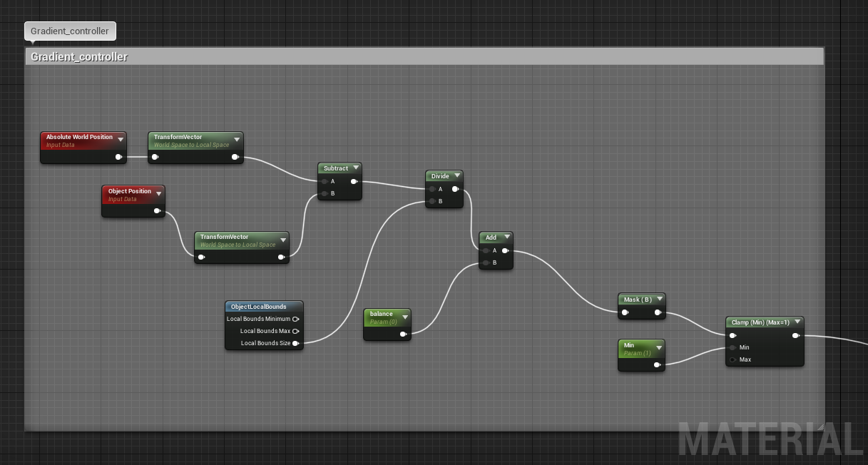Collapse the Object Position node arrow

coord(158,194)
